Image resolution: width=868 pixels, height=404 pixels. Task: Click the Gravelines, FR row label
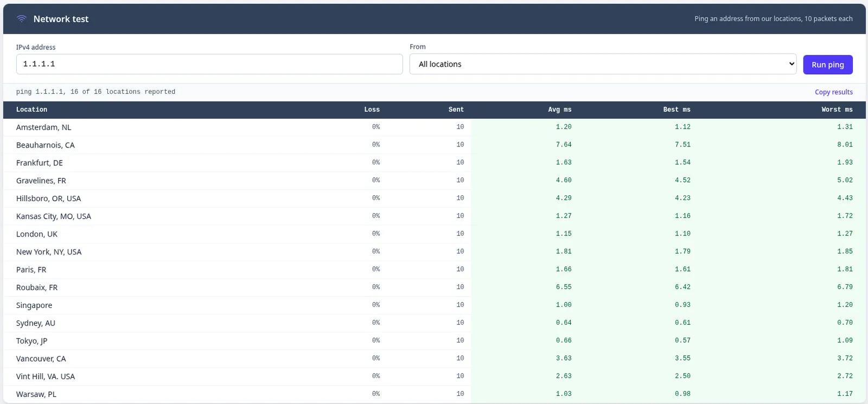tap(41, 181)
